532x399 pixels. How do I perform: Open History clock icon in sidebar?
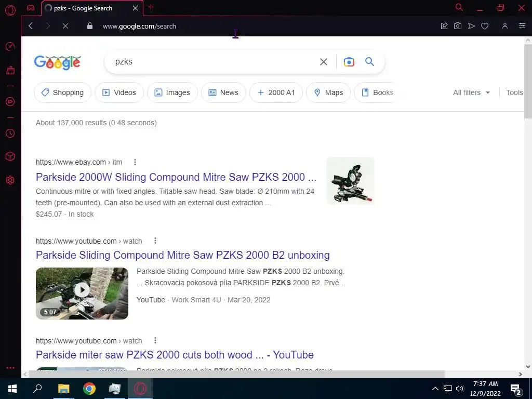tap(10, 134)
